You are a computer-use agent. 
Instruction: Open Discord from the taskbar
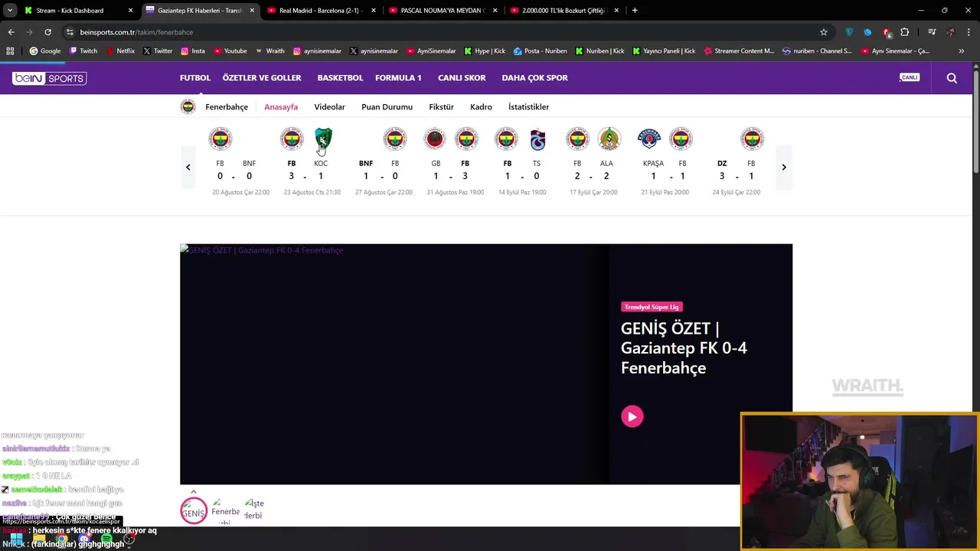click(x=84, y=539)
